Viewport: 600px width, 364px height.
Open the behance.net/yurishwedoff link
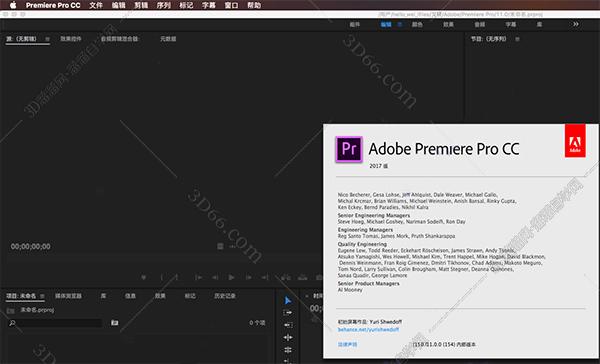368,330
